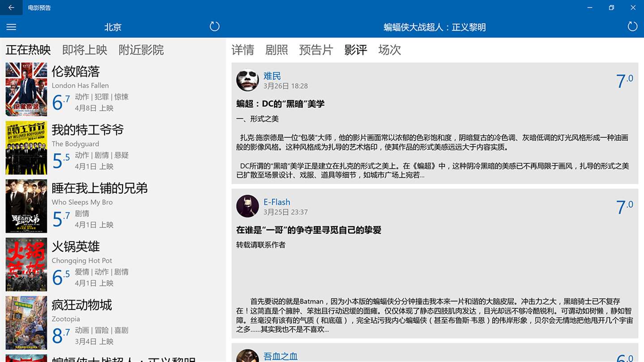Screen dimensions: 644x362
Task: Switch to 即将上映 tab
Action: click(85, 50)
